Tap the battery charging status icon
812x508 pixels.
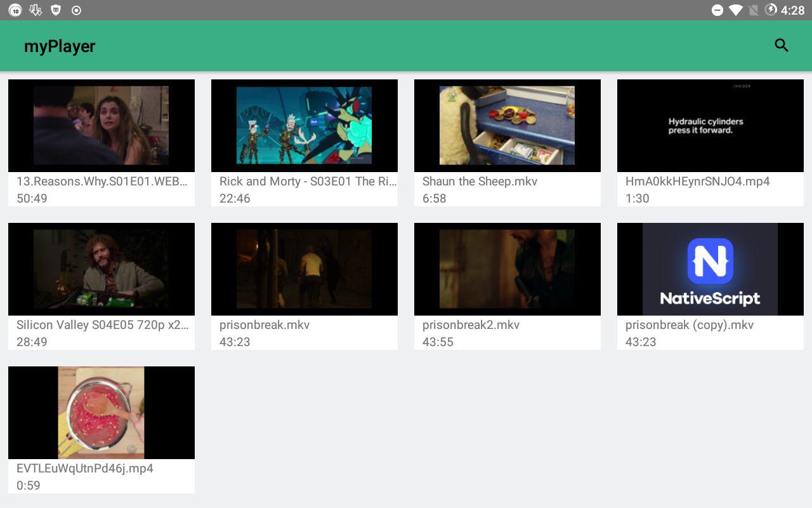point(771,10)
